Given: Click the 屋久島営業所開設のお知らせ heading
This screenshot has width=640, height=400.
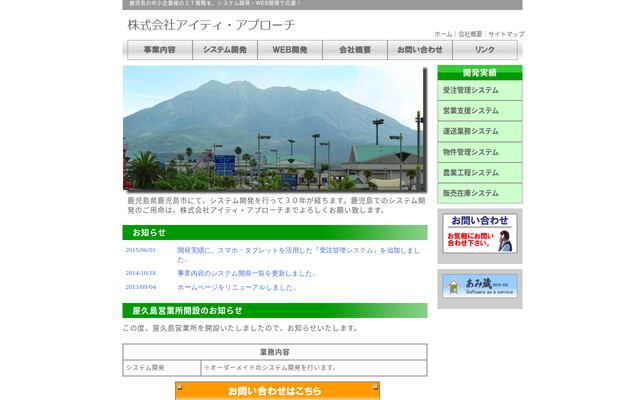Looking at the screenshot, I should pyautogui.click(x=275, y=311).
